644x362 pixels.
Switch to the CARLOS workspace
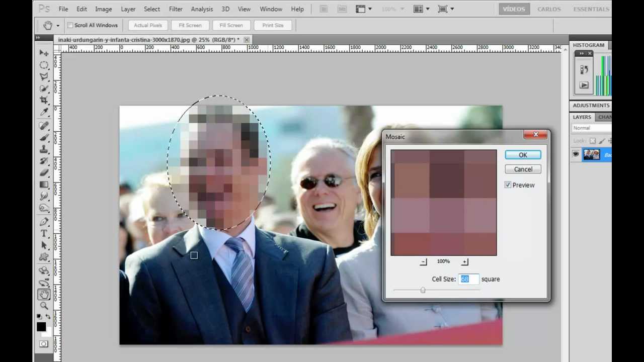pos(549,9)
